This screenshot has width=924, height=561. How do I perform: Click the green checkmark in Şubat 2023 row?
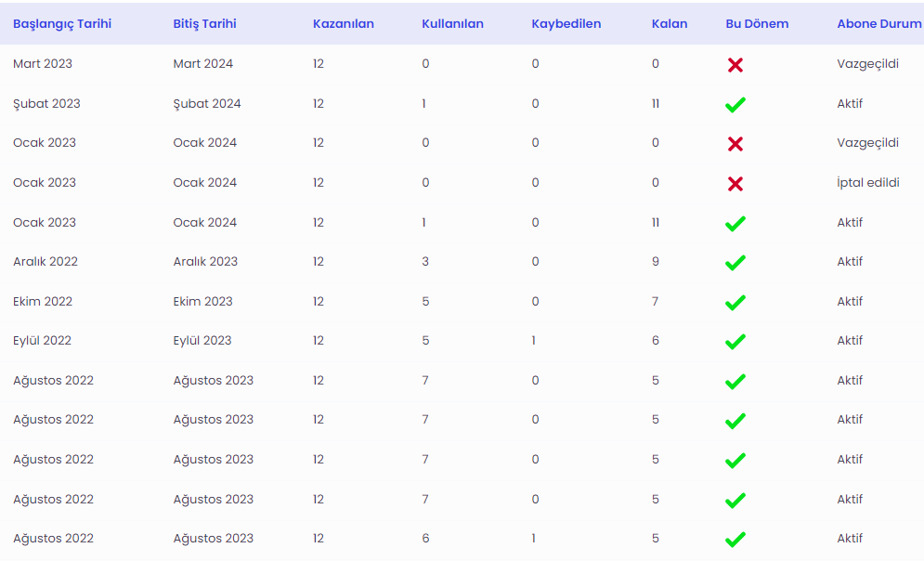coord(735,104)
